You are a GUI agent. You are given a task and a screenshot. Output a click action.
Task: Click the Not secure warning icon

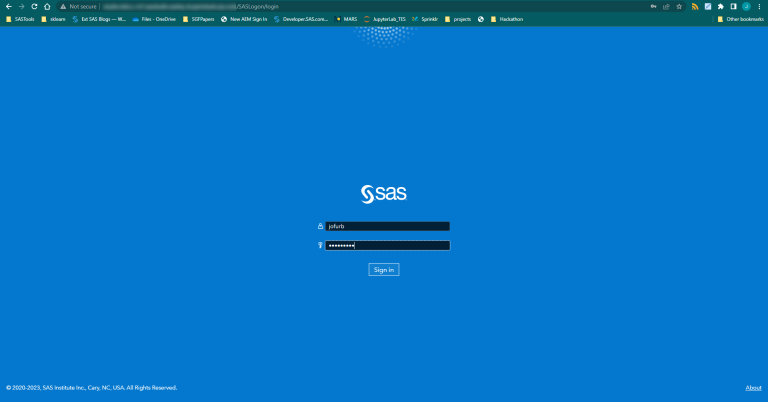62,6
